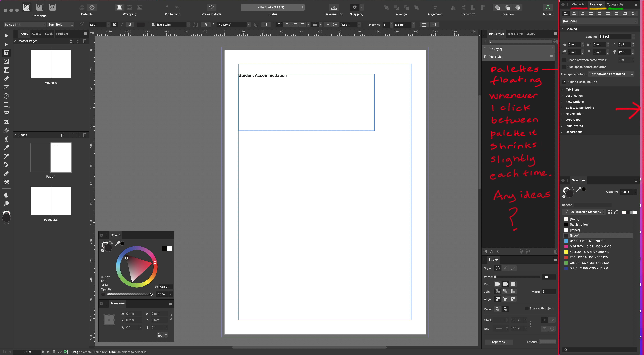Click the Underline U button

click(x=130, y=24)
